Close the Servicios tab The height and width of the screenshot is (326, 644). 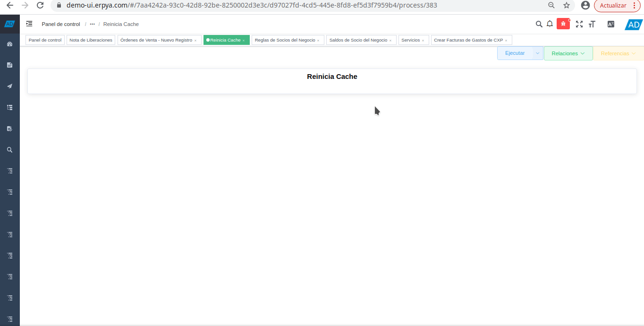coord(423,41)
